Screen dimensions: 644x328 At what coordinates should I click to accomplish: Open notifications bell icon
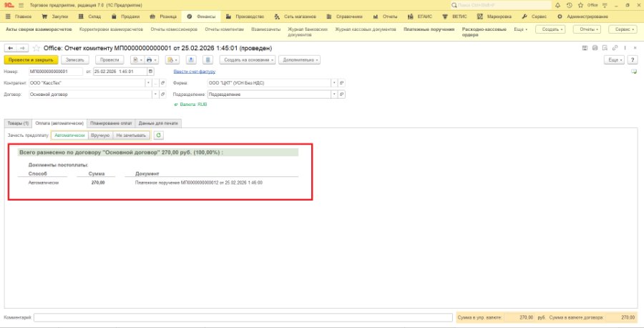557,5
